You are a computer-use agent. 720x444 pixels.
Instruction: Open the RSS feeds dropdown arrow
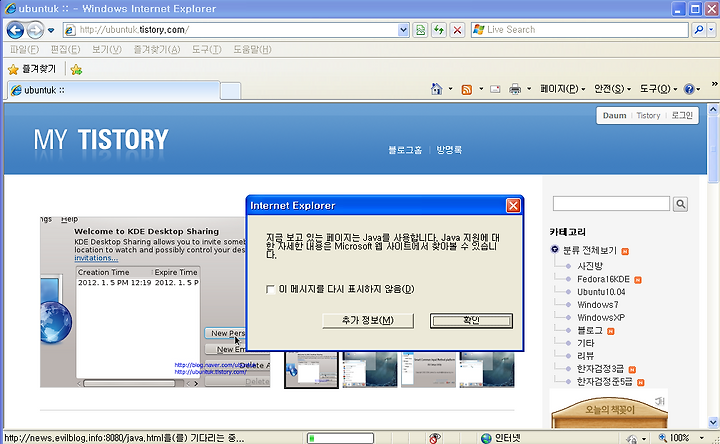click(x=481, y=89)
